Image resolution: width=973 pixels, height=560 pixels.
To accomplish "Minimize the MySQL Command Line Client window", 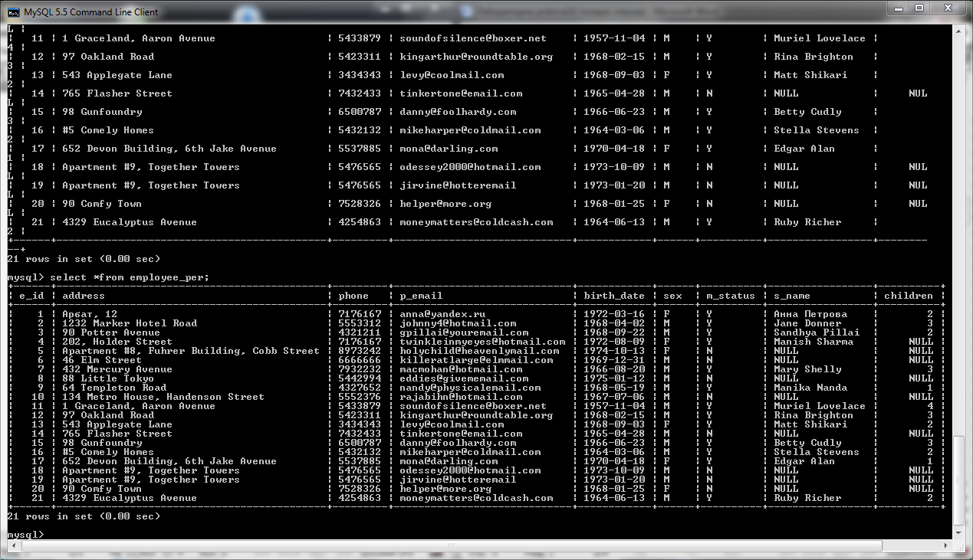I will tap(899, 8).
